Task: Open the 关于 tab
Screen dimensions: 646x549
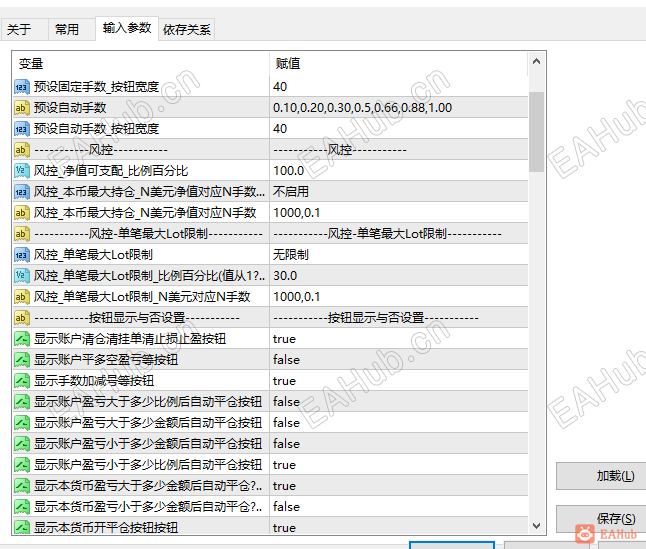Action: tap(24, 29)
